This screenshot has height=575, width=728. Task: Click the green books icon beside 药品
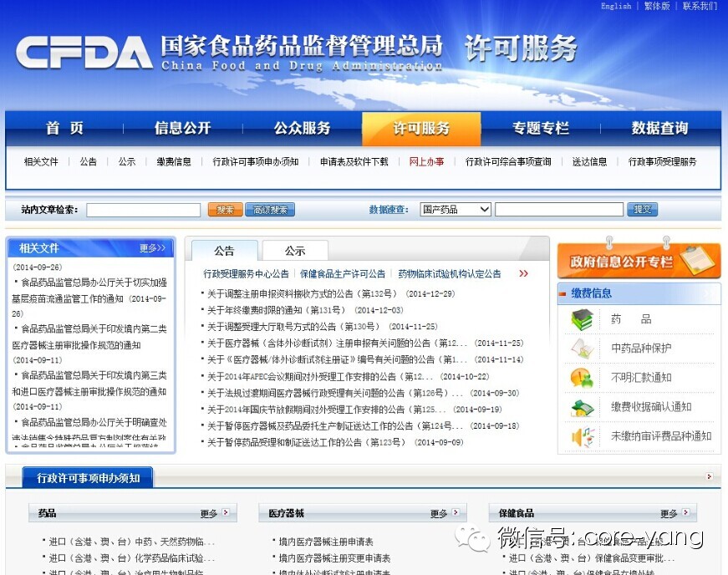583,319
